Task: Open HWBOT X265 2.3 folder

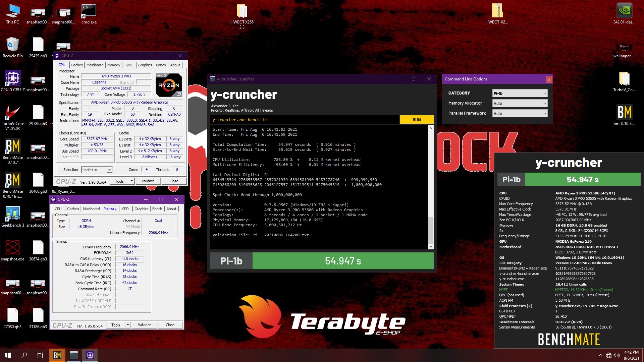Action: click(x=242, y=16)
